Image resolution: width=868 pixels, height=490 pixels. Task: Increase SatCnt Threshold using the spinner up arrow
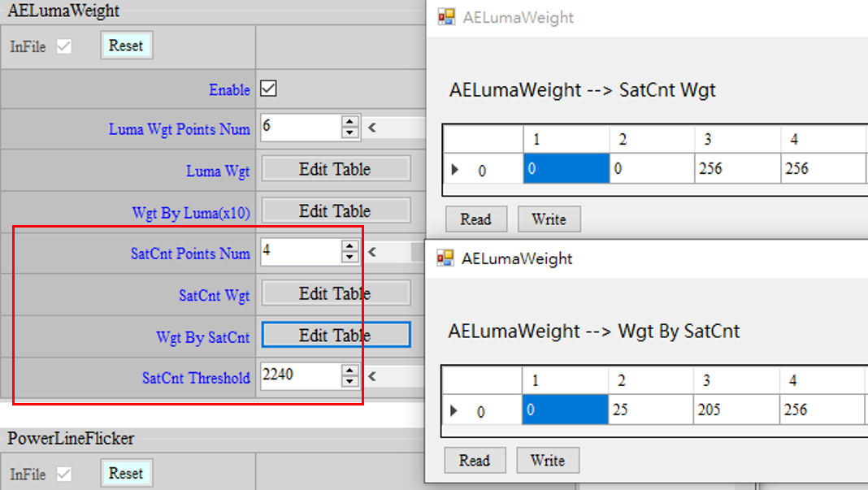[350, 371]
